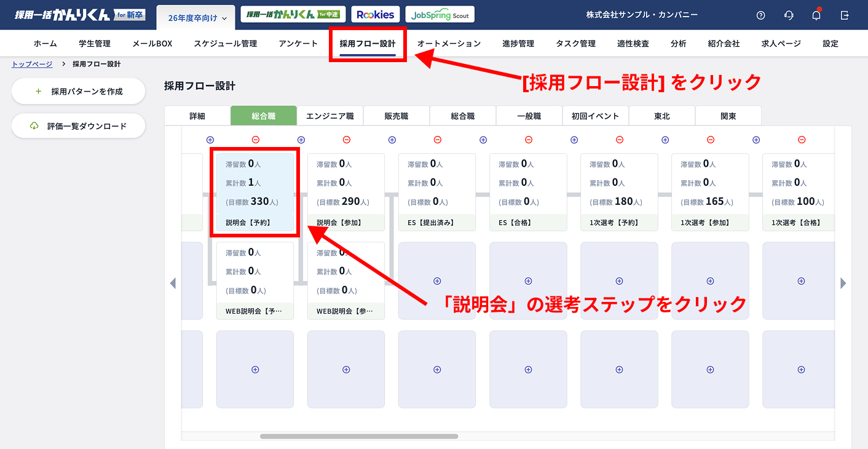Click the JobSpring Scout button
Viewport: 868px width, 449px height.
tap(440, 14)
